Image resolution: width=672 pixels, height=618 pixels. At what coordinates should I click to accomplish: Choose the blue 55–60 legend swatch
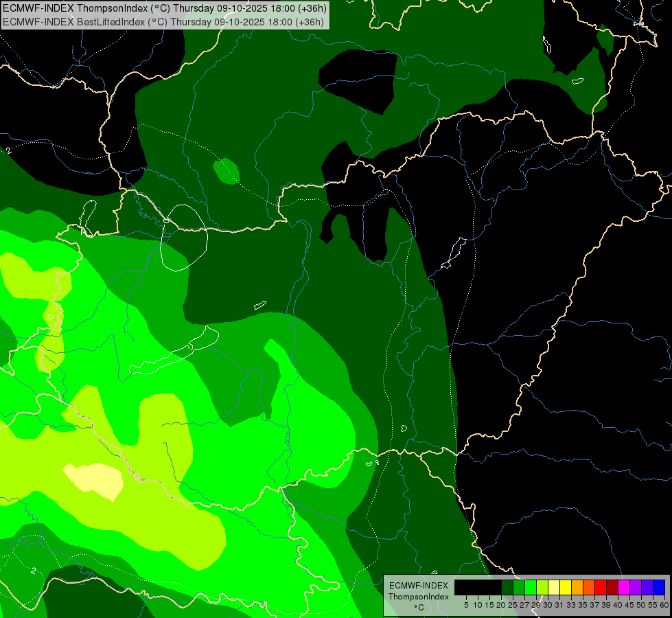(x=659, y=587)
